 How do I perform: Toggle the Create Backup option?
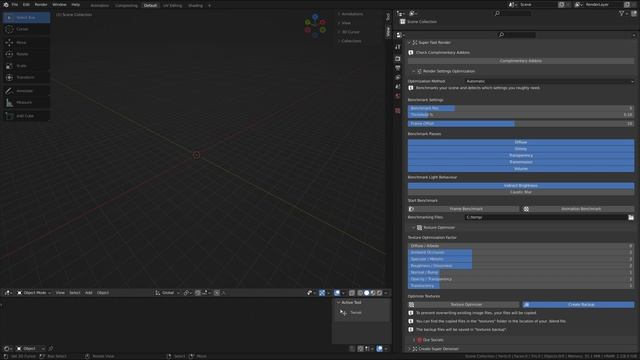578,304
